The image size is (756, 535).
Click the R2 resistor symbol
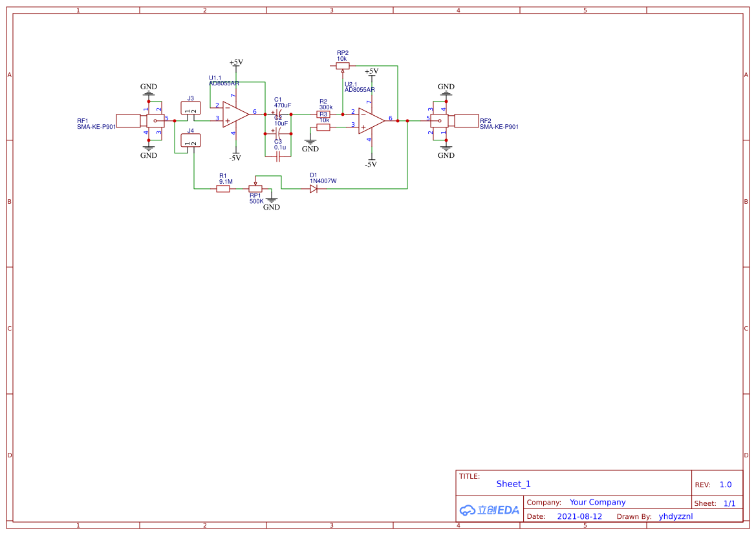(x=323, y=115)
